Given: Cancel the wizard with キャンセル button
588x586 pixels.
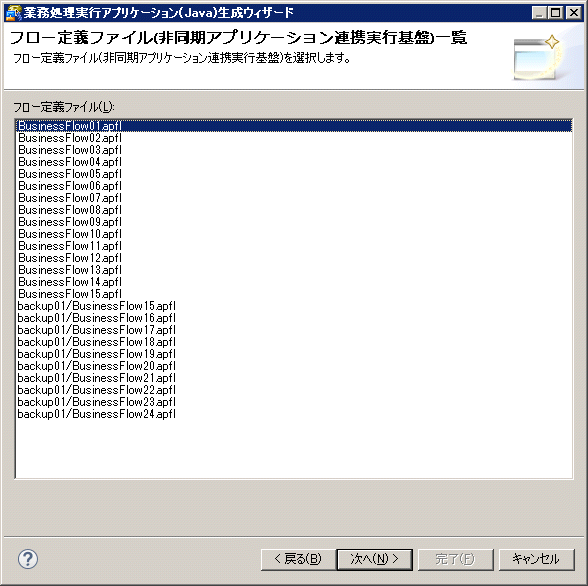Looking at the screenshot, I should [536, 559].
